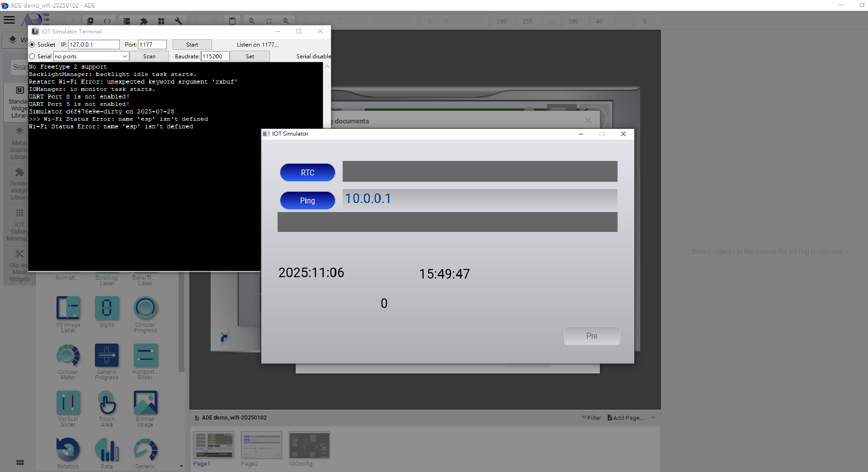Click the puzzle piece plugin toolbar icon
The height and width of the screenshot is (472, 868).
tap(144, 21)
